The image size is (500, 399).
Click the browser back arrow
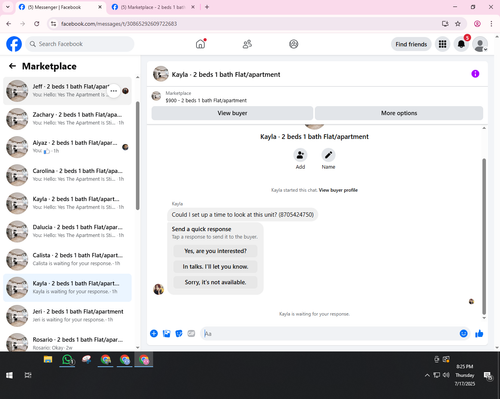[x=9, y=24]
